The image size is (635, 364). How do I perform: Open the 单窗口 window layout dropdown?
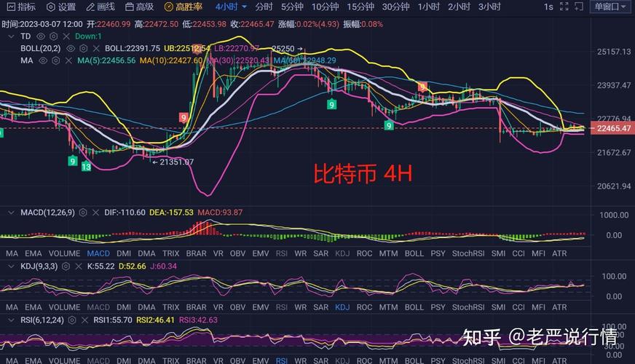coord(610,7)
